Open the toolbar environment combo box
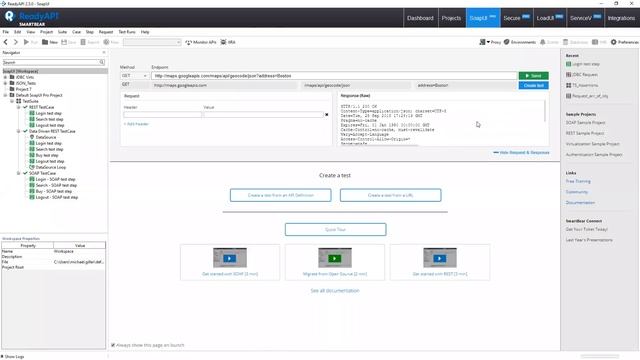This screenshot has width=640, height=360. click(x=152, y=42)
